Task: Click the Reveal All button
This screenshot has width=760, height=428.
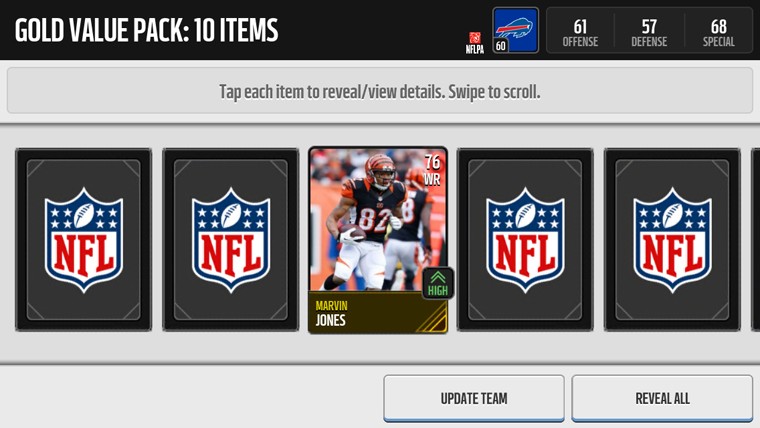Action: point(662,398)
